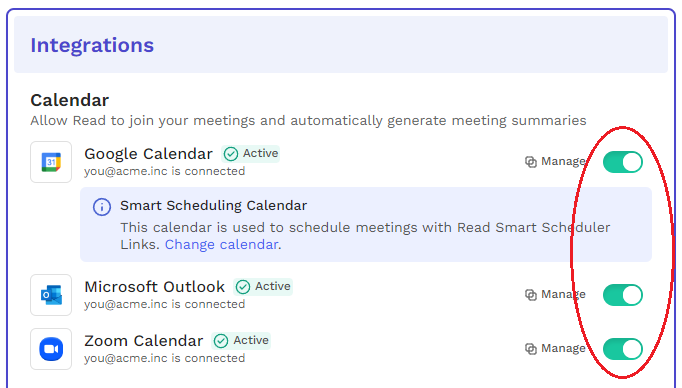Turn off the Microsoft Outlook toggle
Image resolution: width=682 pixels, height=388 pixels.
(x=623, y=295)
